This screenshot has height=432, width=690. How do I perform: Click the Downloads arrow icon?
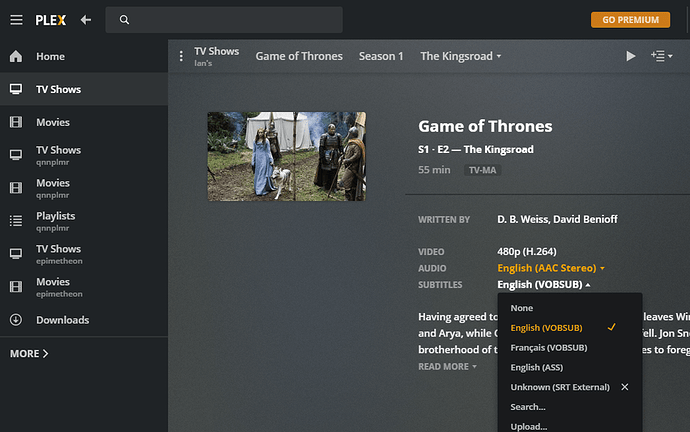(16, 320)
